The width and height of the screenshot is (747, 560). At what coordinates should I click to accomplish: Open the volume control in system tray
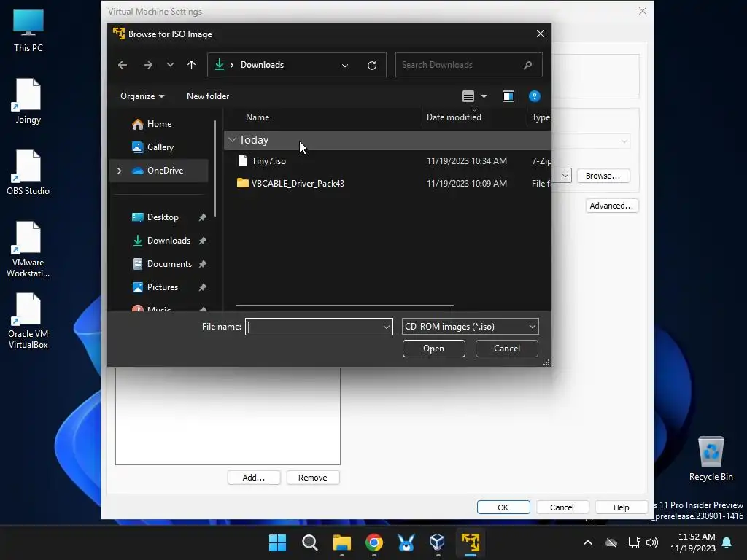(x=652, y=542)
